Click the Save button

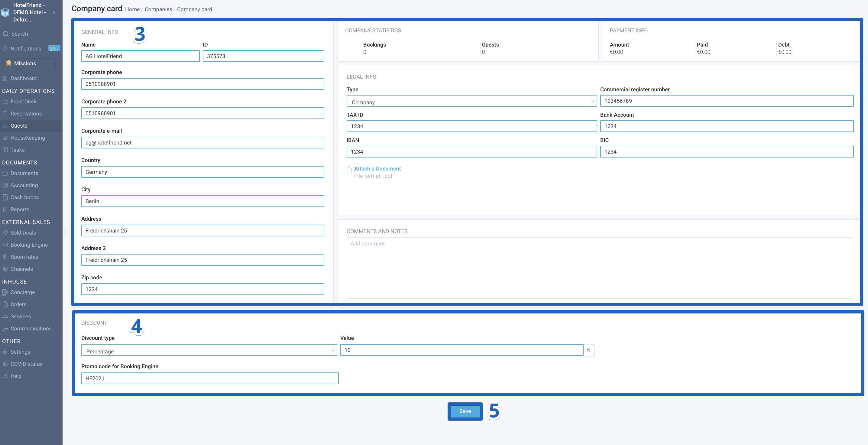coord(465,411)
